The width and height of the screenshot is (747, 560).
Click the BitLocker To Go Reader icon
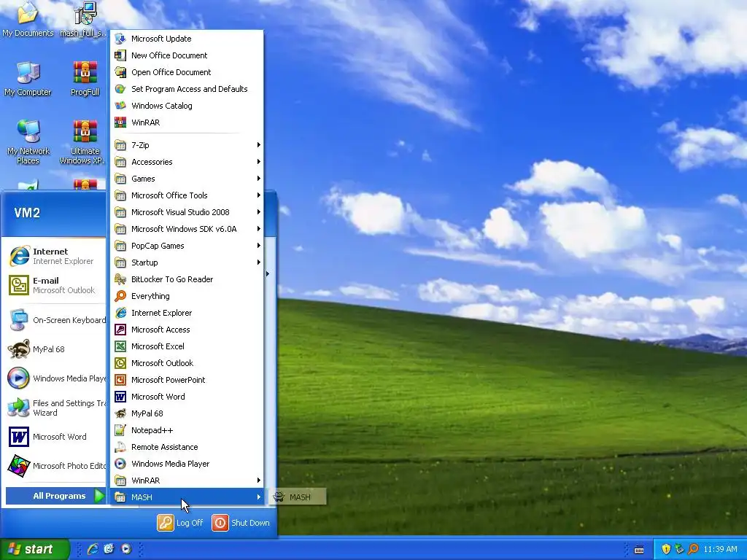(120, 279)
